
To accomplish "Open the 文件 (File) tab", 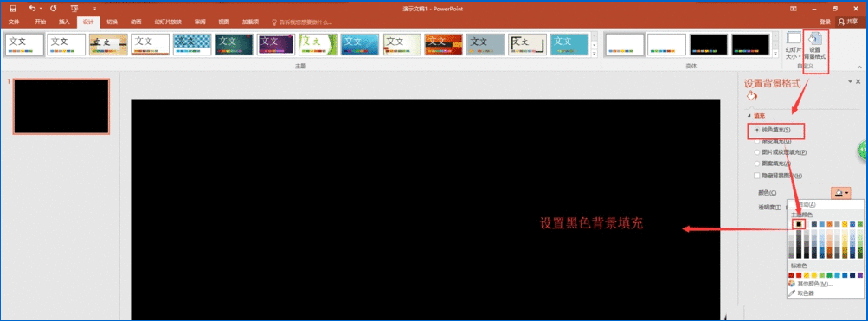I will (14, 22).
